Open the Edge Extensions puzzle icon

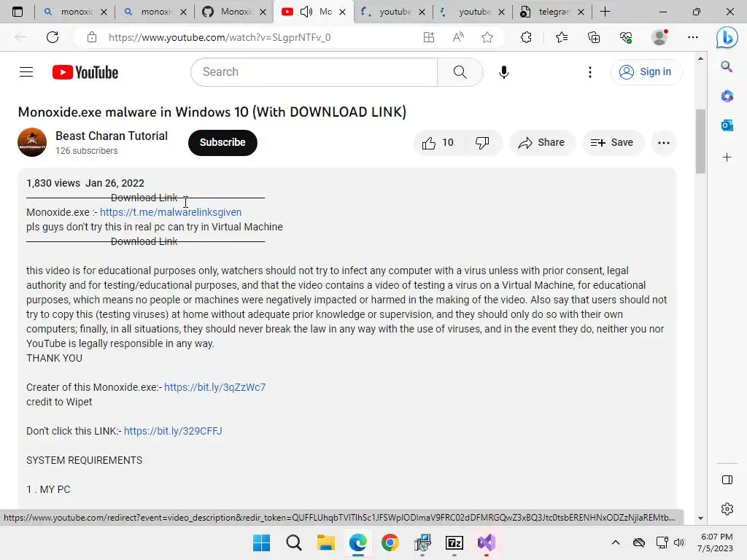[x=526, y=37]
